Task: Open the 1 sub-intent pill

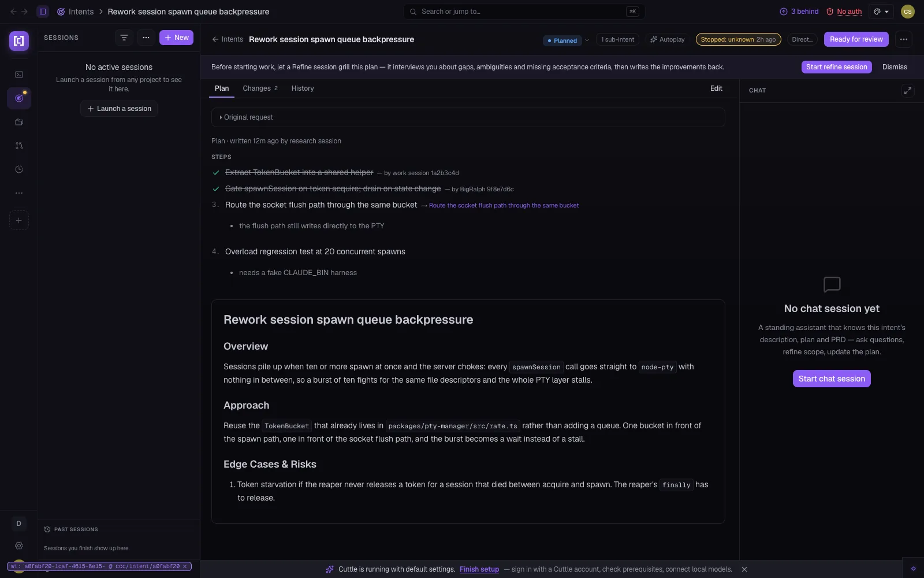Action: click(617, 39)
